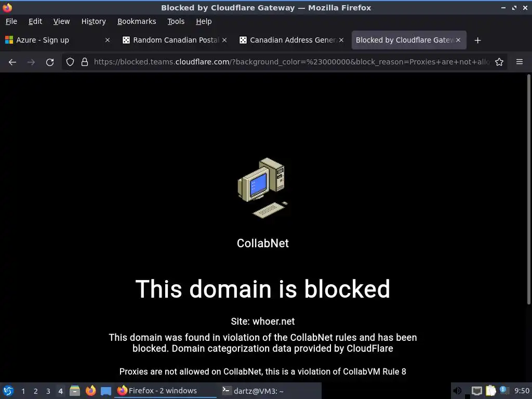The height and width of the screenshot is (399, 532).
Task: Open the Help menu
Action: 204,21
